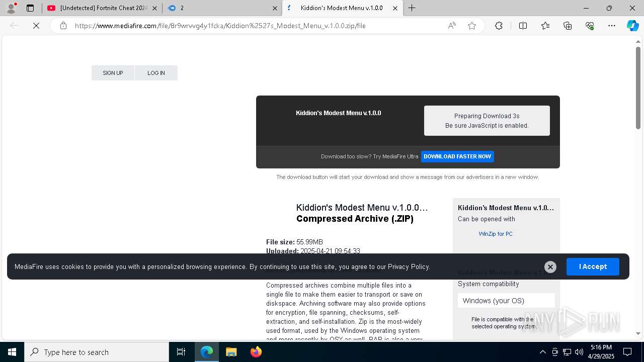This screenshot has width=644, height=362.
Task: Select the Kiddion's Modest Menu tab
Action: pyautogui.click(x=342, y=8)
